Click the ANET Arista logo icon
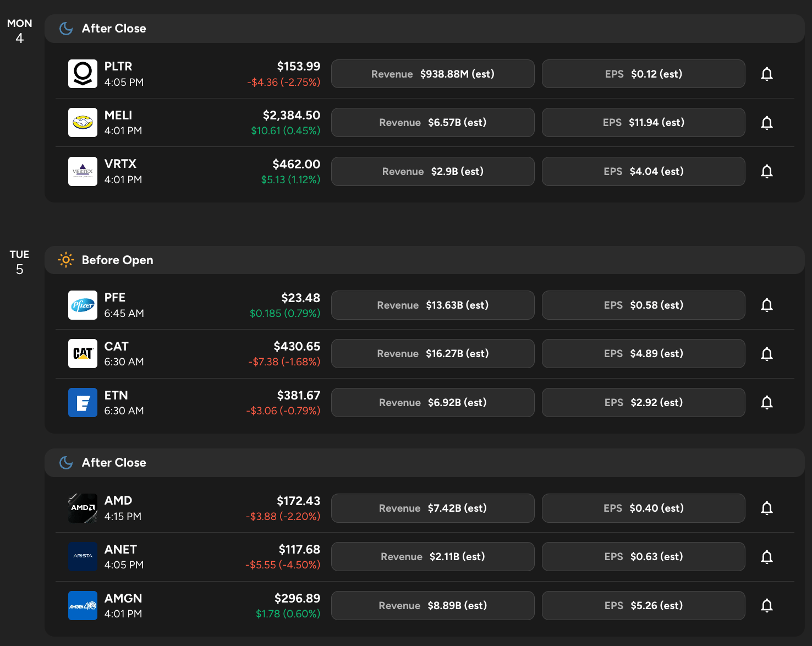Image resolution: width=812 pixels, height=646 pixels. pos(83,556)
